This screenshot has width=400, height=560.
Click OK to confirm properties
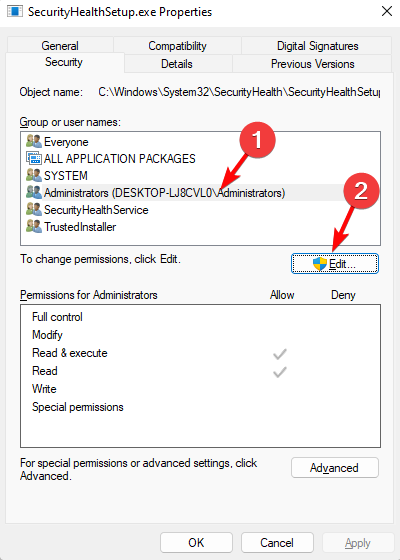pyautogui.click(x=196, y=543)
